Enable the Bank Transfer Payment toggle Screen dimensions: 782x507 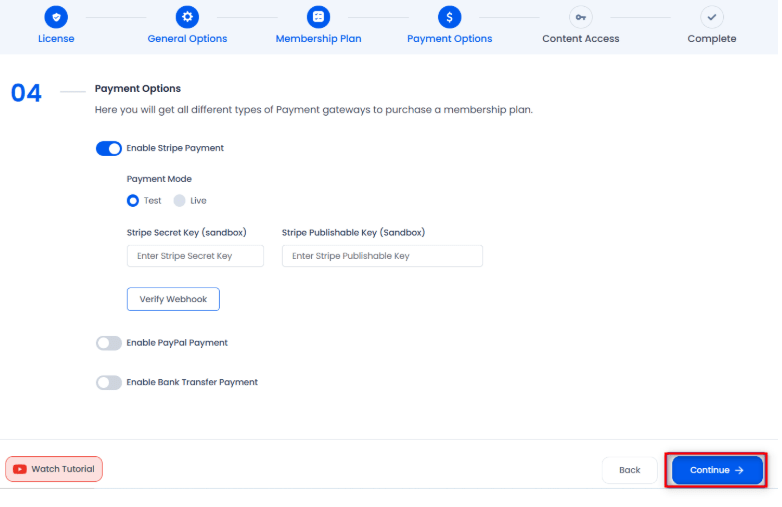click(109, 382)
